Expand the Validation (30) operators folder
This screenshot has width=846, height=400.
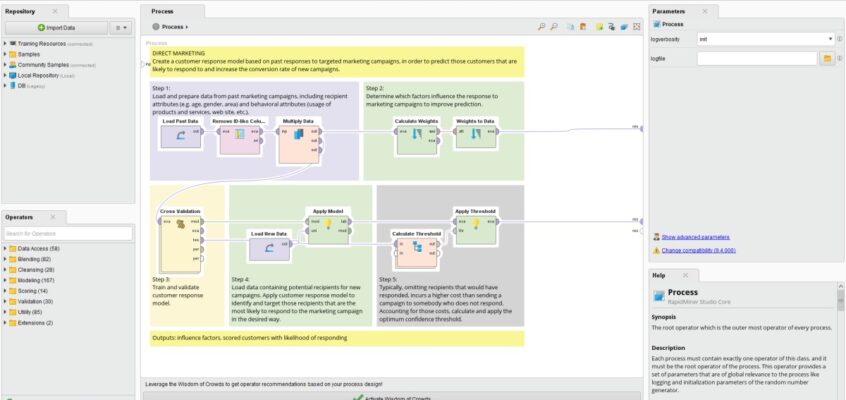point(5,301)
